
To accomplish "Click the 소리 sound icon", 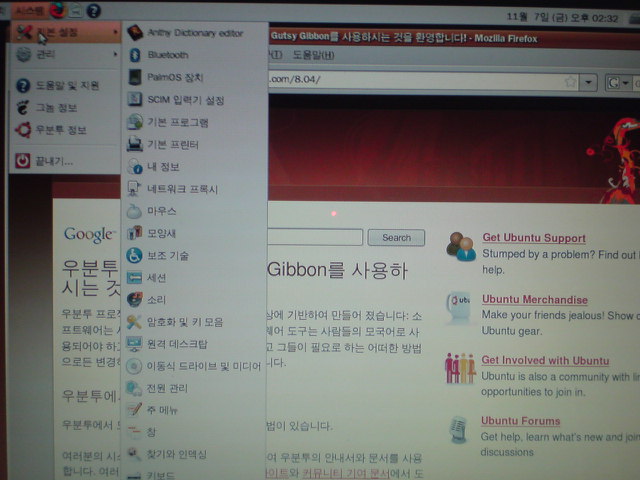I will coord(134,300).
